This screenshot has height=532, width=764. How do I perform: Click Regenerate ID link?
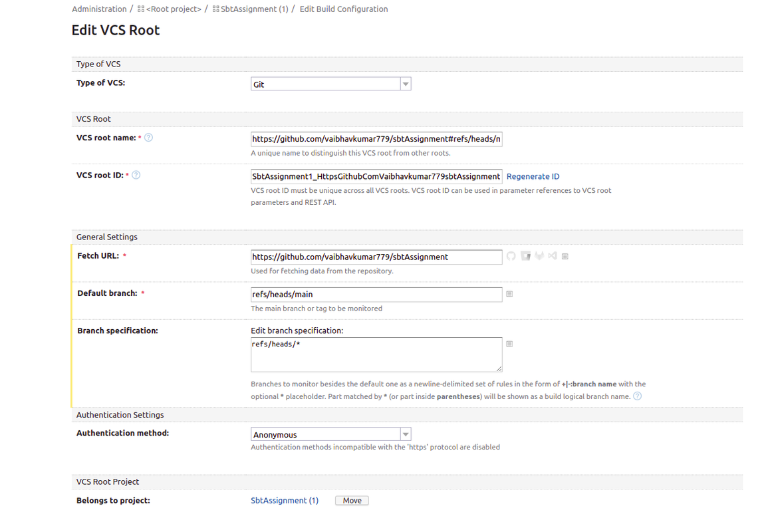pos(533,176)
